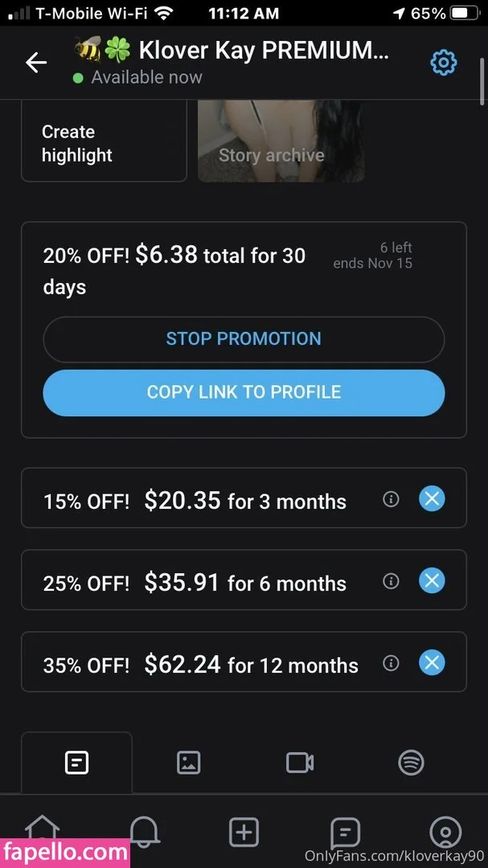Remove the 3 months bundle
The height and width of the screenshot is (868, 488).
pos(432,499)
